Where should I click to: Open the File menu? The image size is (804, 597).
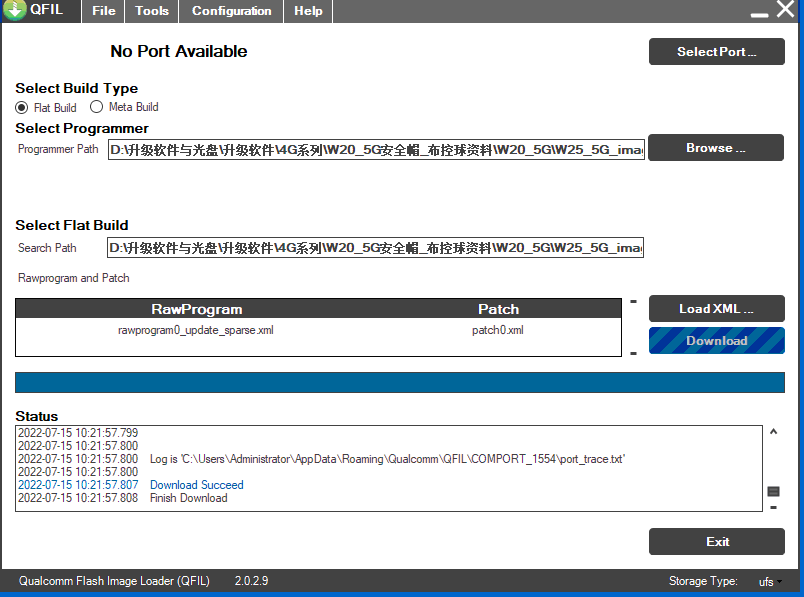coord(104,11)
